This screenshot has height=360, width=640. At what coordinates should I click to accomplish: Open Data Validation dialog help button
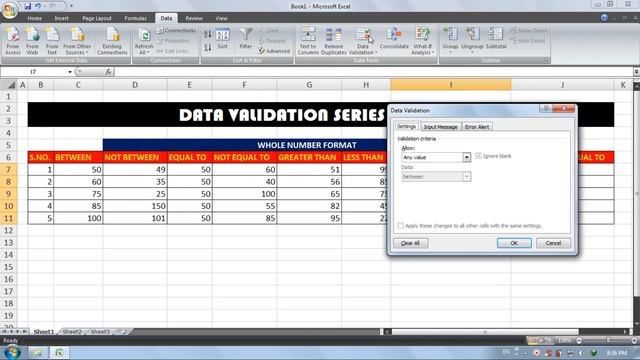click(546, 109)
